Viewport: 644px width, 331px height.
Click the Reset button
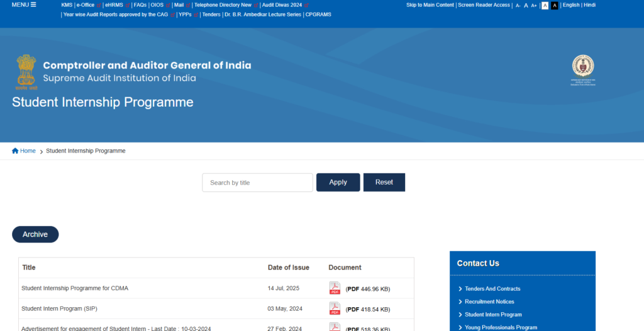point(384,182)
